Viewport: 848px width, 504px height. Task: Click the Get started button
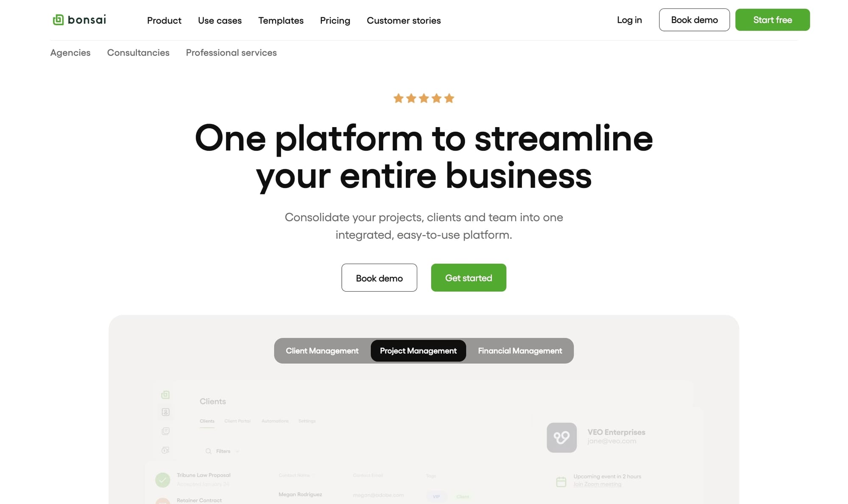click(x=469, y=277)
